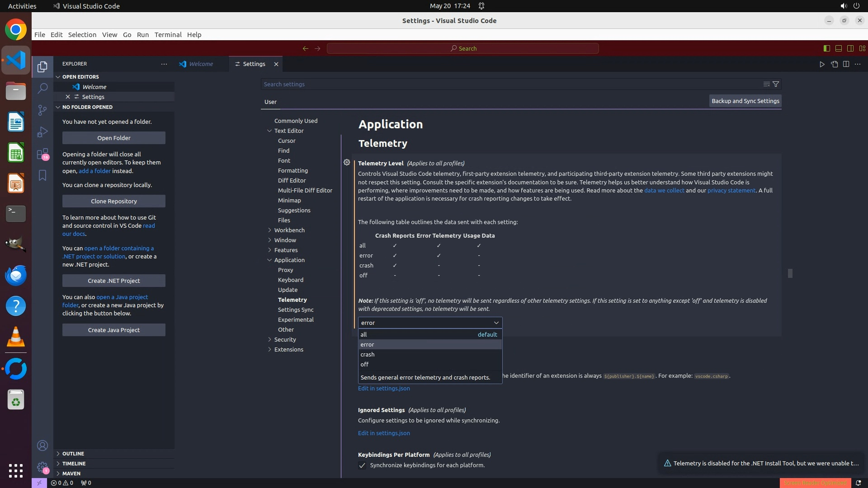The image size is (868, 488).
Task: Open the Extensions view icon
Action: point(42,154)
